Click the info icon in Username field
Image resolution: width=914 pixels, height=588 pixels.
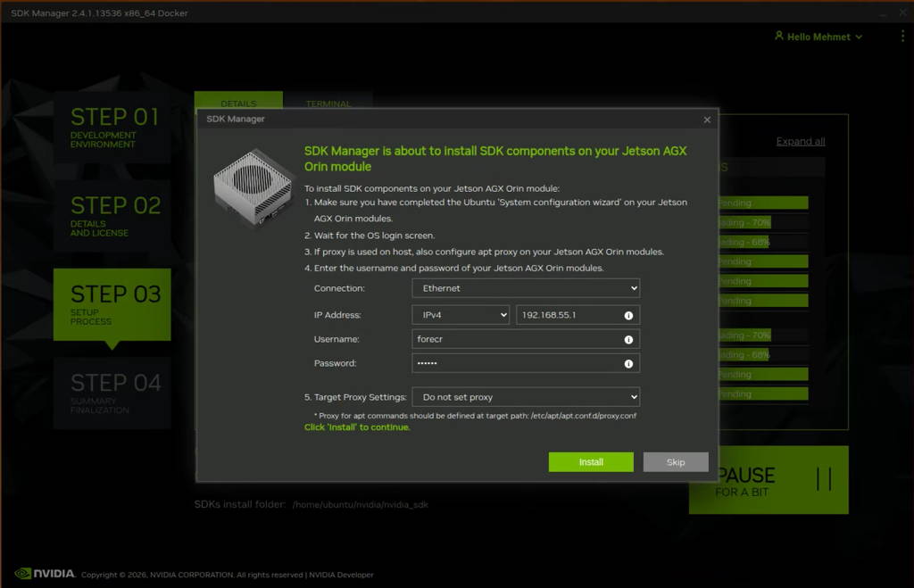tap(628, 340)
